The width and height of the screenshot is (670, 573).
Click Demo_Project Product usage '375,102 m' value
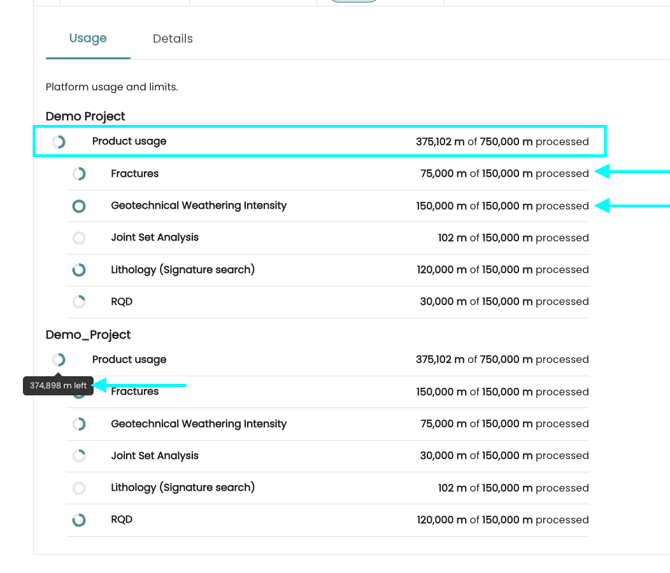[440, 359]
